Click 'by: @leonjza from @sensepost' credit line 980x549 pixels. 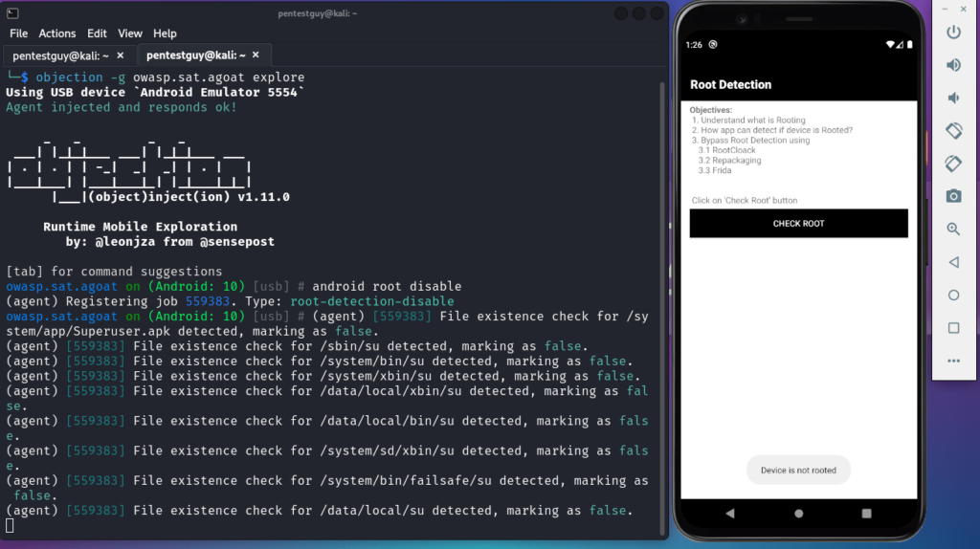[x=170, y=242]
